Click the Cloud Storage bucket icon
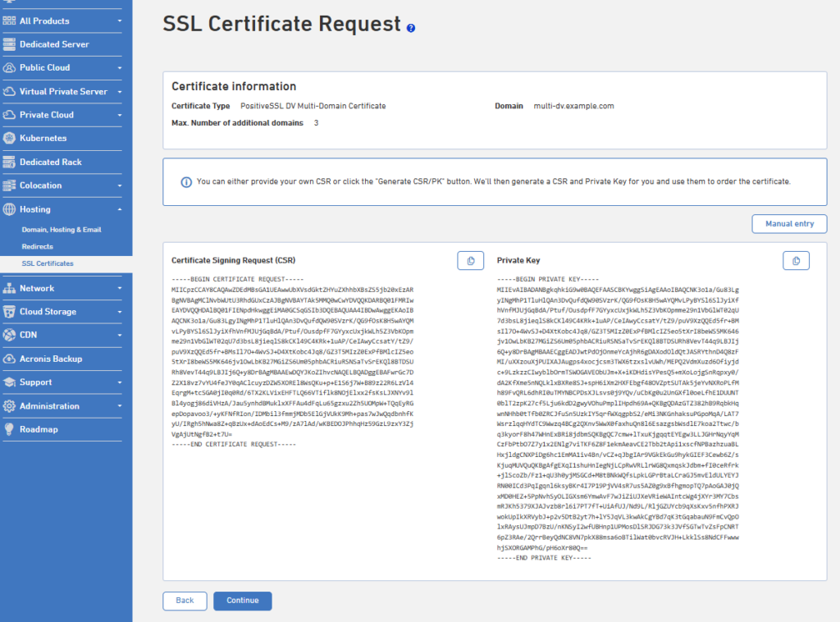840x622 pixels. coord(9,312)
